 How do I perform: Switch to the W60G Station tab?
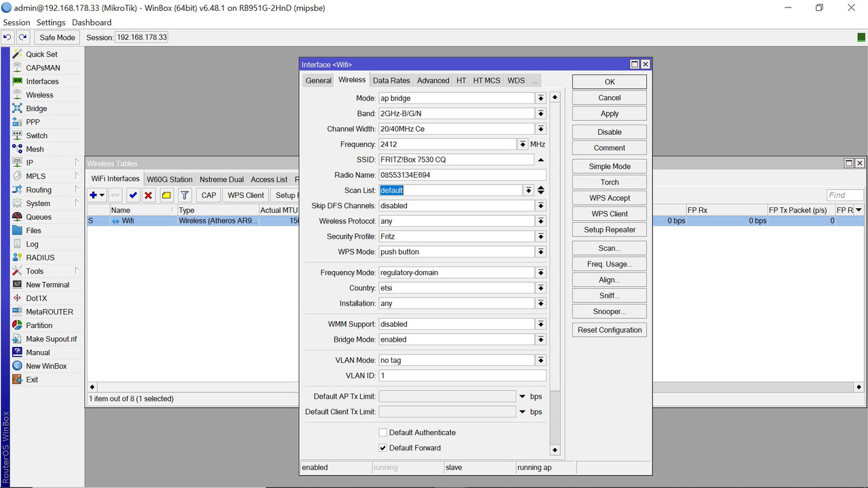(x=170, y=180)
